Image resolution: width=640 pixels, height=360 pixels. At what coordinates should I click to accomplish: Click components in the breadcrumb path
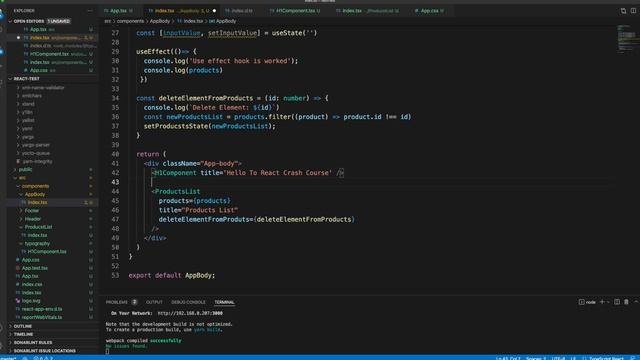[x=130, y=21]
